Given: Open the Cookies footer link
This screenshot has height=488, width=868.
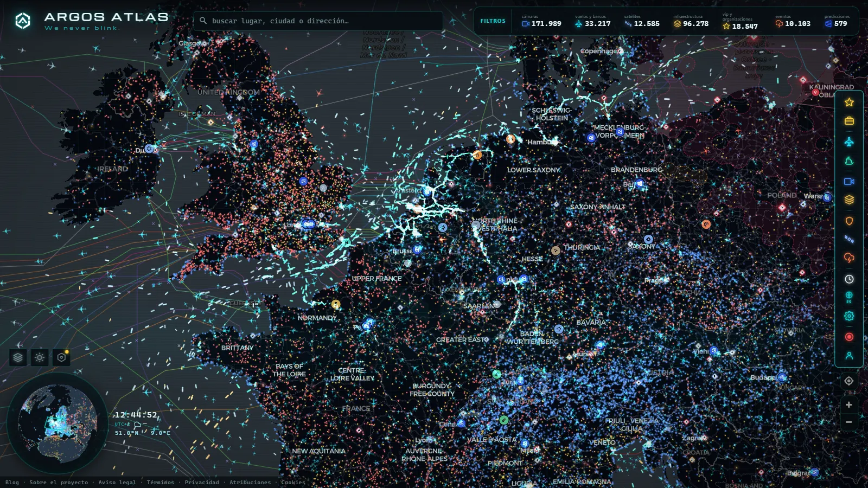Looking at the screenshot, I should 293,482.
